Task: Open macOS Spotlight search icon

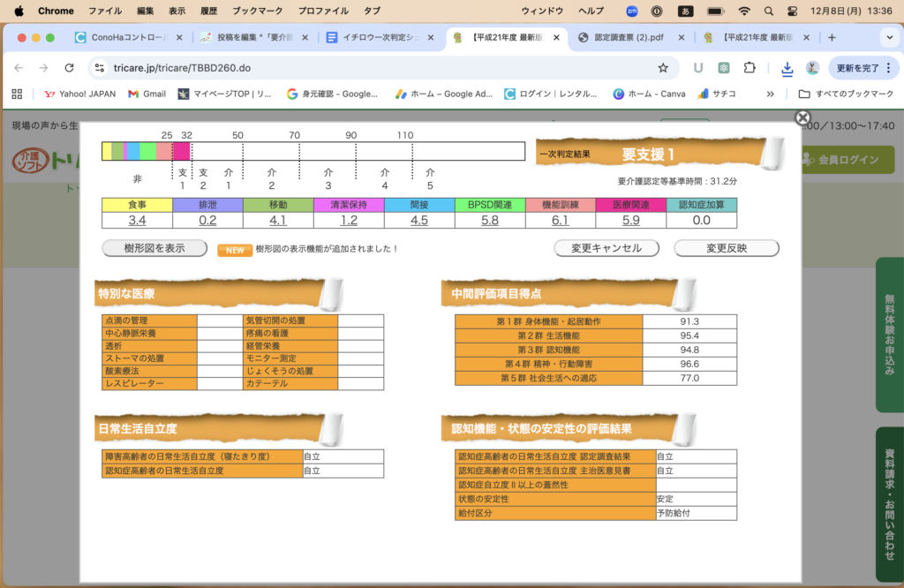Action: [769, 11]
